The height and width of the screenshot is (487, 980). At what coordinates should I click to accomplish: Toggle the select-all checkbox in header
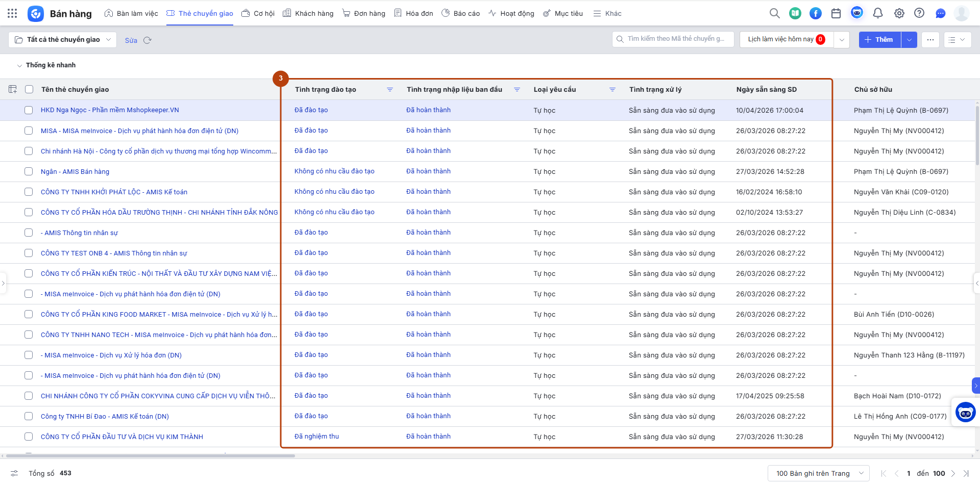pyautogui.click(x=29, y=89)
